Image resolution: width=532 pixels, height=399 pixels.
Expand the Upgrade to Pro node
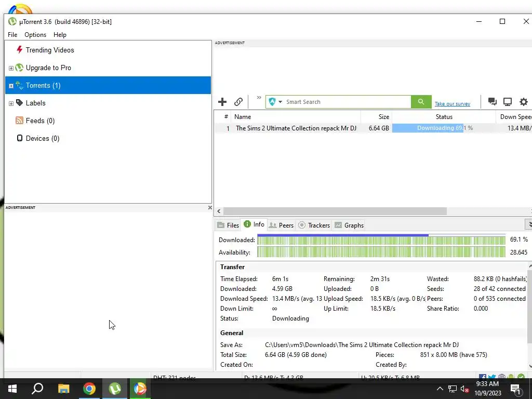[x=11, y=68]
